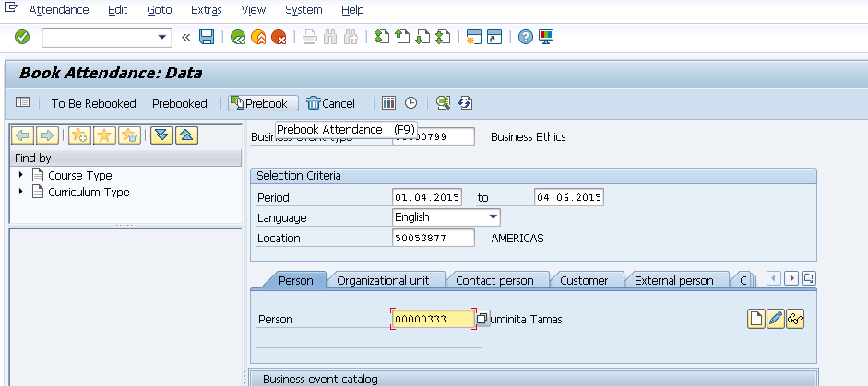
Task: Open the Help menu
Action: (x=352, y=10)
